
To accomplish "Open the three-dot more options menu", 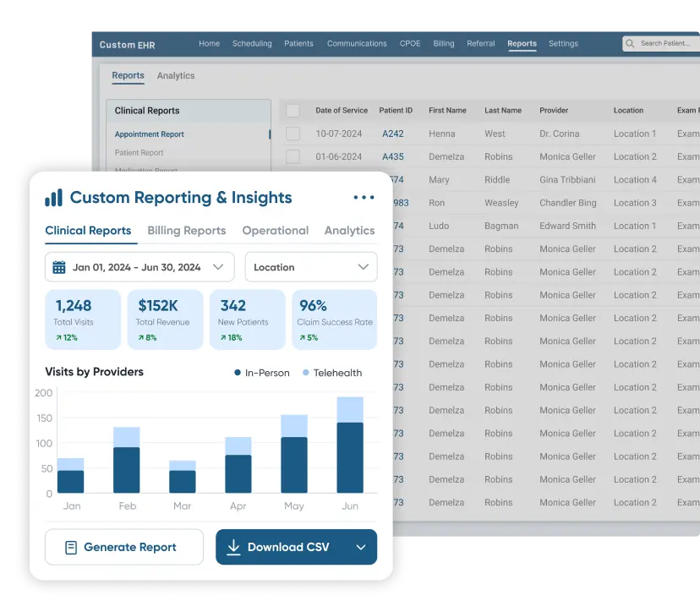I will tap(364, 197).
